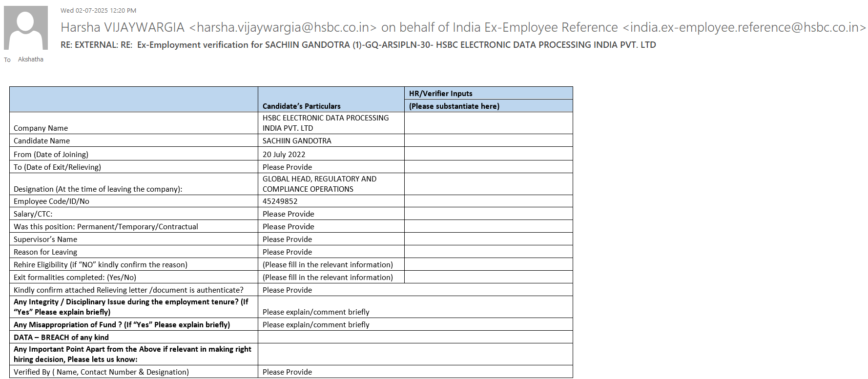Click "Please Provide" in Relieving letter row
Screen dimensions: 868x379
coord(287,290)
